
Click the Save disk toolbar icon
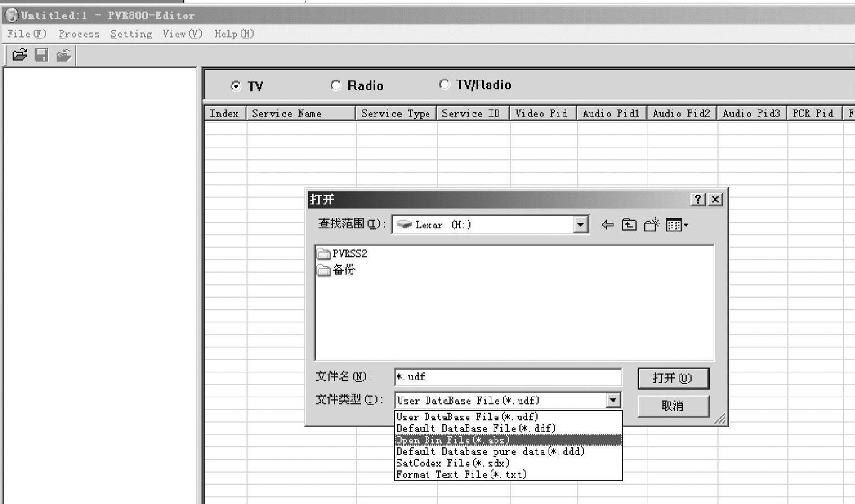(42, 55)
